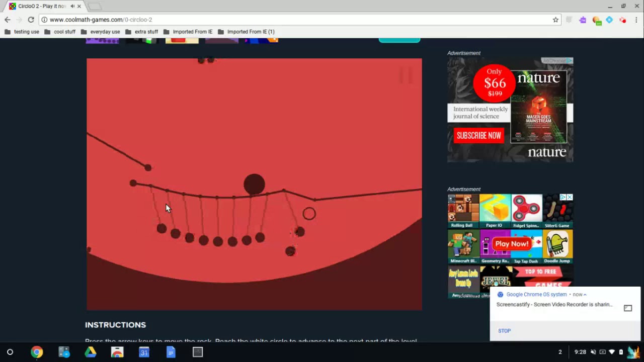This screenshot has width=644, height=362.
Task: Bookmark this page with the star icon
Action: click(x=555, y=20)
